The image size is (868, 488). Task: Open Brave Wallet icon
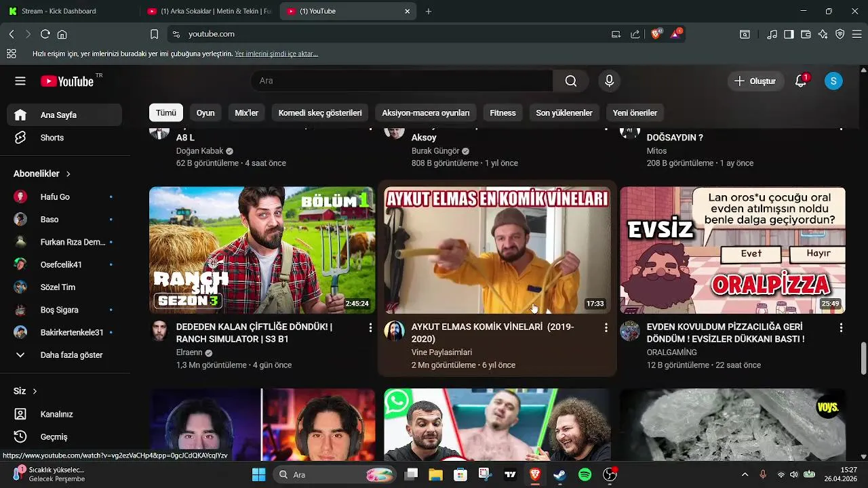point(806,34)
